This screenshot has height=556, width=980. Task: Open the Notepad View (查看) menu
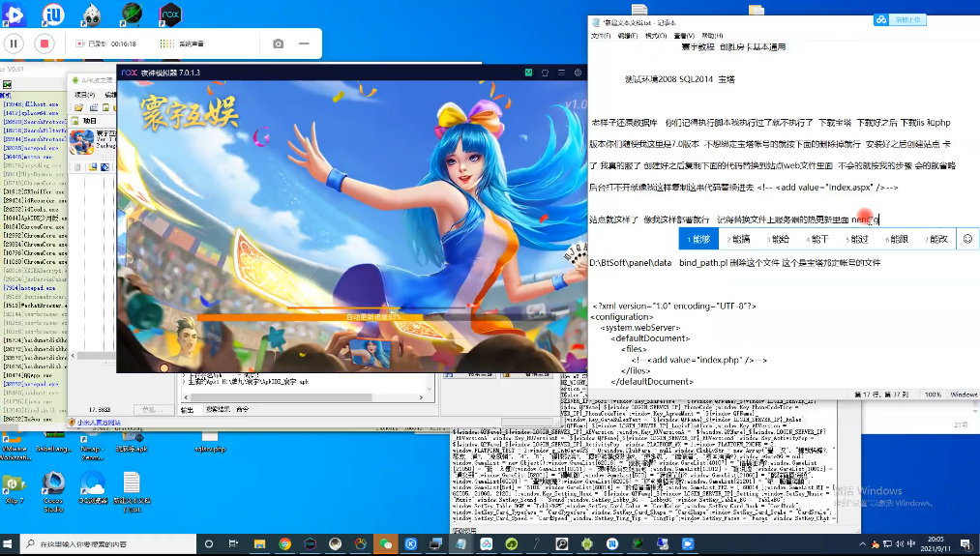(x=684, y=36)
